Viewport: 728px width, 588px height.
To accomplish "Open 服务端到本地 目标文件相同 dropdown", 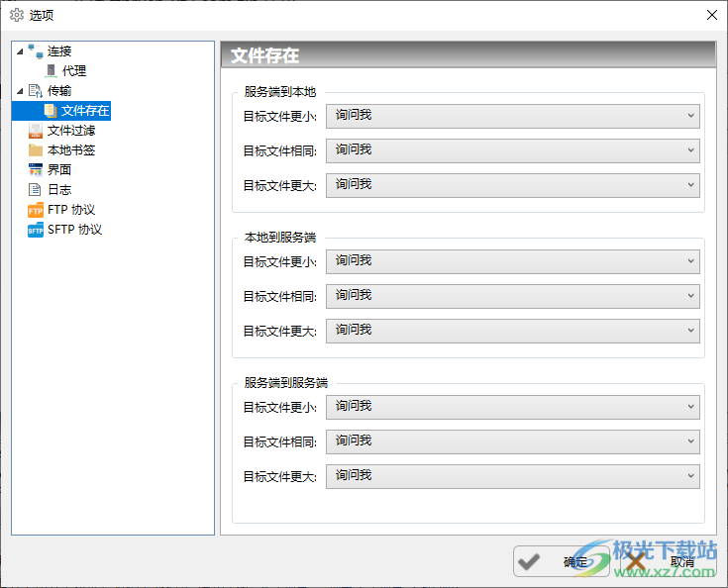I will click(x=513, y=150).
